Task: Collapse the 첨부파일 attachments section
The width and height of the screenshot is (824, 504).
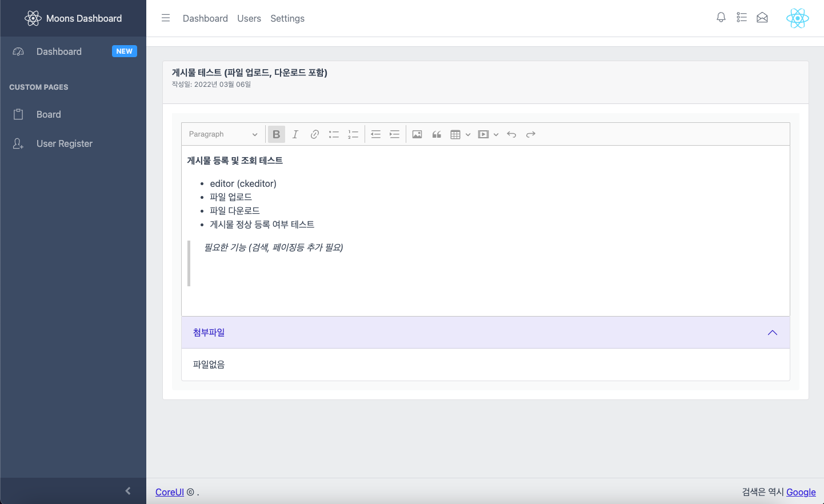Action: [772, 332]
